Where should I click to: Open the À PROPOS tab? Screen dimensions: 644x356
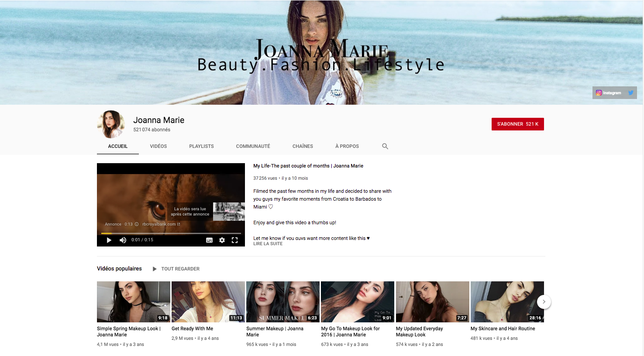pos(347,146)
